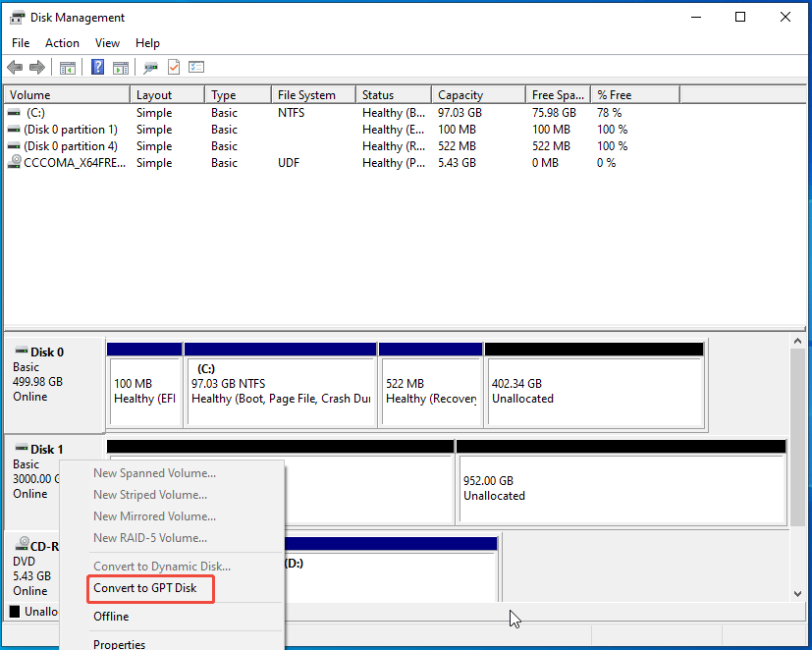Image resolution: width=812 pixels, height=650 pixels.
Task: Open help via the blue question mark icon
Action: click(95, 67)
